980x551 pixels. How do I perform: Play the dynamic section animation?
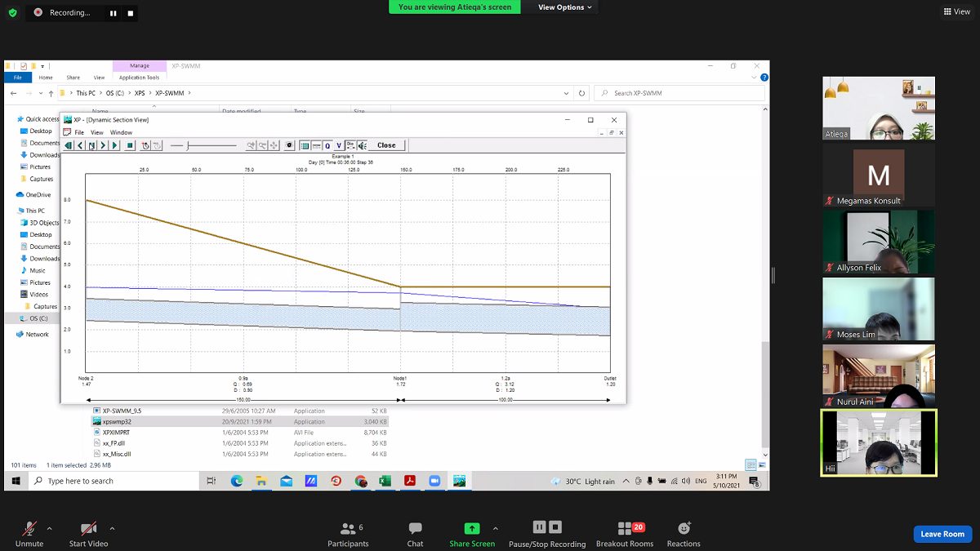coord(115,145)
